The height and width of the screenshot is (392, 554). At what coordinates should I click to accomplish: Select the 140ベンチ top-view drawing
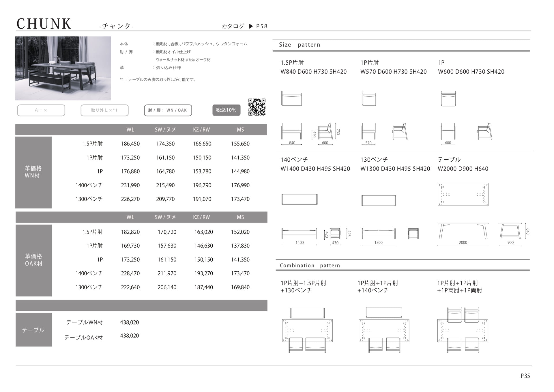(x=300, y=199)
